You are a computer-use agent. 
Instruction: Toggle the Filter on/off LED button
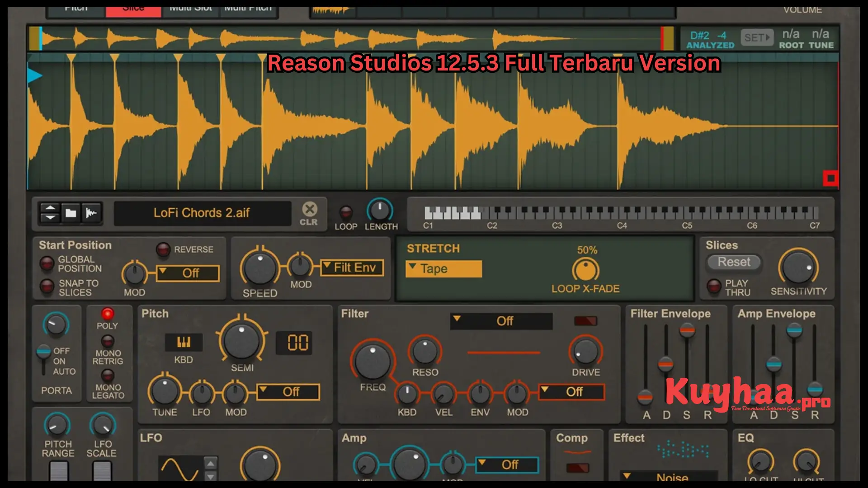coord(585,321)
